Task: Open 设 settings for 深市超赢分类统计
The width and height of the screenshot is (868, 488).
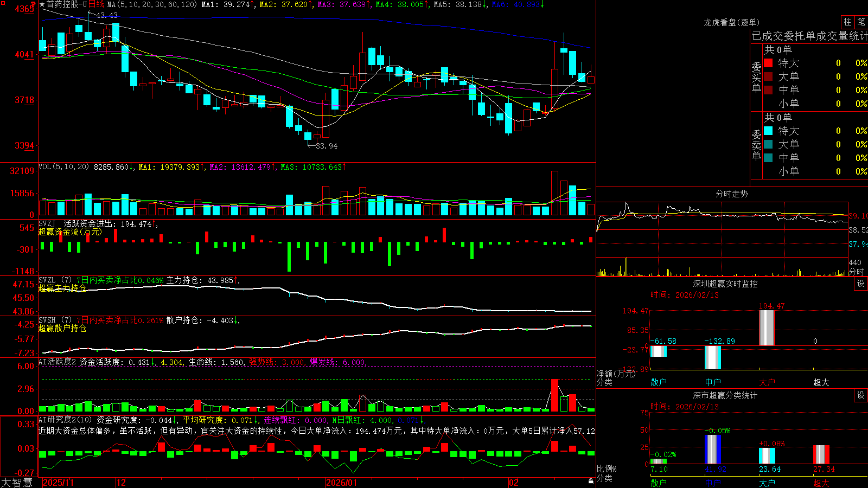Action: (x=861, y=395)
